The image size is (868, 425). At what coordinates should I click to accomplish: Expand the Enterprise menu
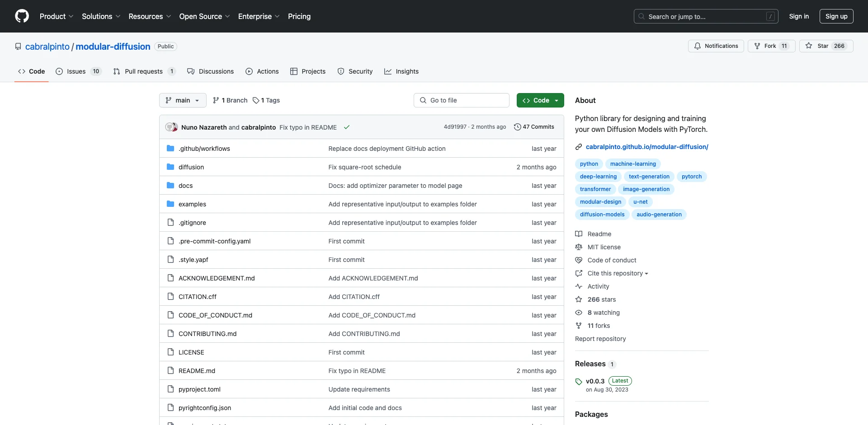tap(259, 16)
